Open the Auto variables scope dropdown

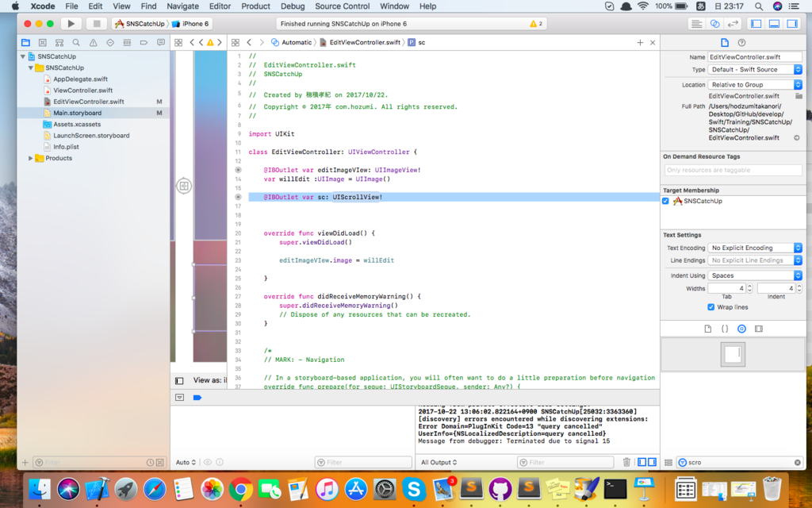186,462
